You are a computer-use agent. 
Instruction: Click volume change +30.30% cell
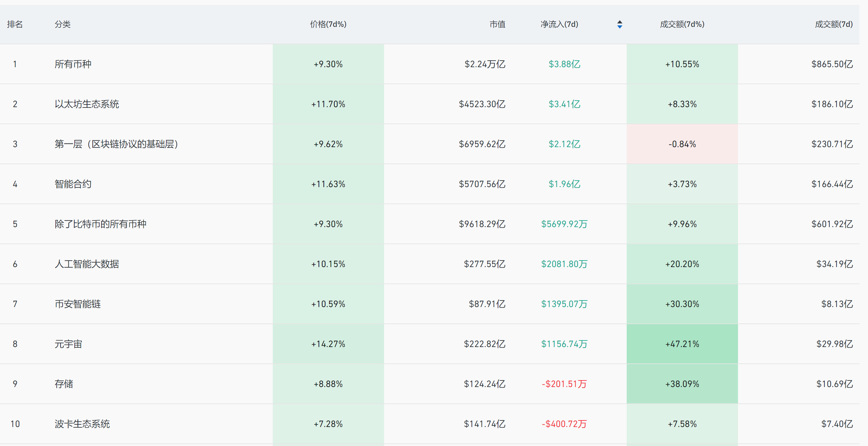click(682, 304)
